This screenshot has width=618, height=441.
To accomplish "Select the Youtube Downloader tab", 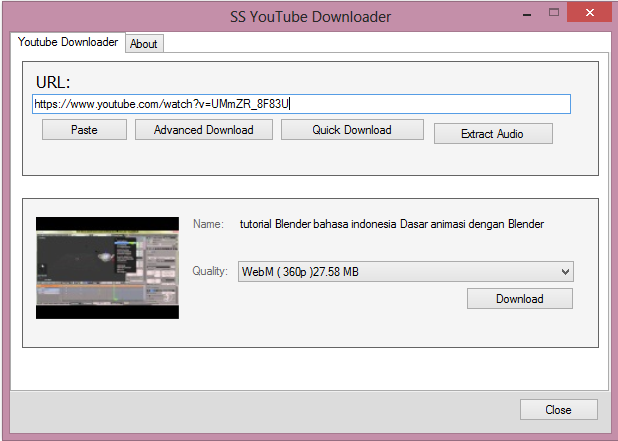I will [68, 42].
